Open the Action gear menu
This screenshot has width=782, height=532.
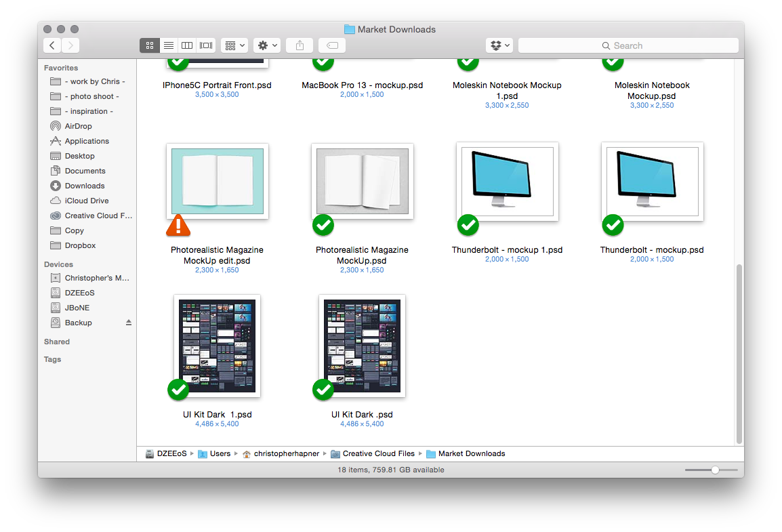tap(267, 45)
